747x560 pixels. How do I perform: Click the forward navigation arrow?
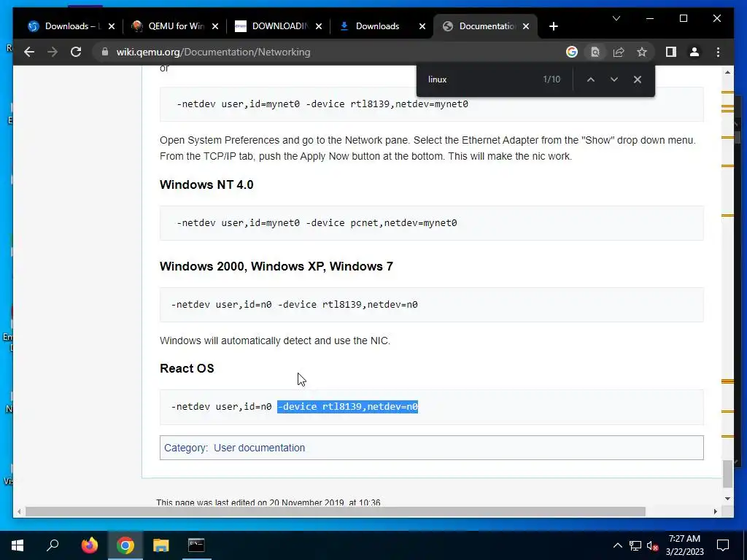[53, 52]
